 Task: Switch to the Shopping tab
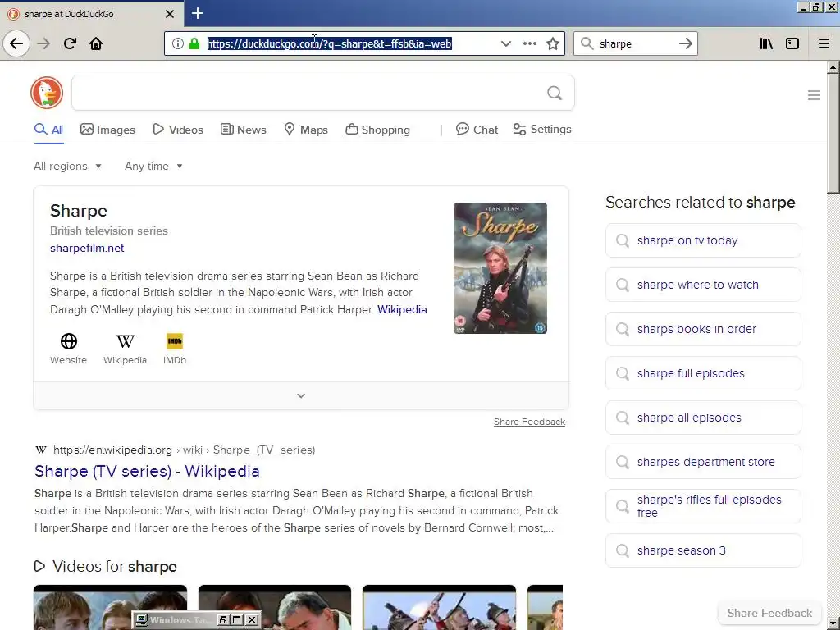377,130
